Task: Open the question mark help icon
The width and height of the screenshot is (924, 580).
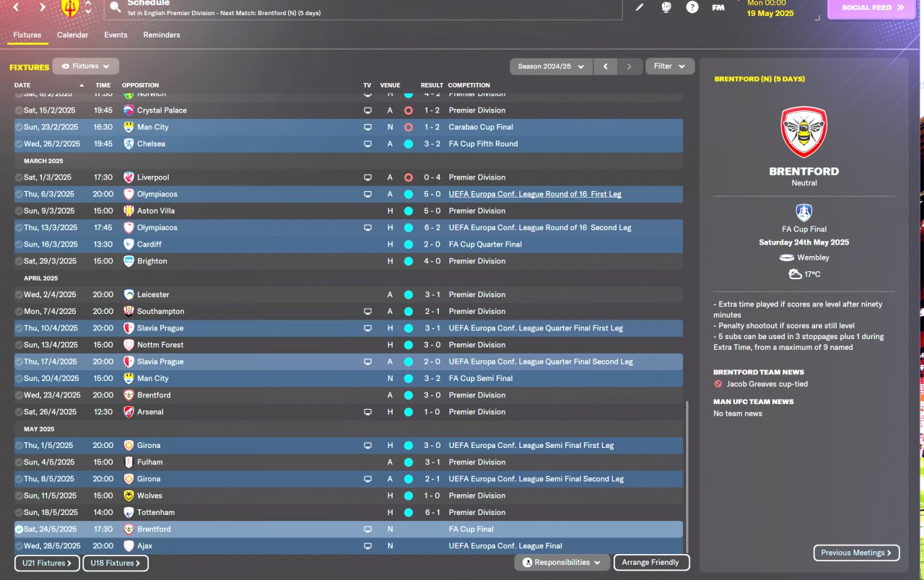Action: 692,7
